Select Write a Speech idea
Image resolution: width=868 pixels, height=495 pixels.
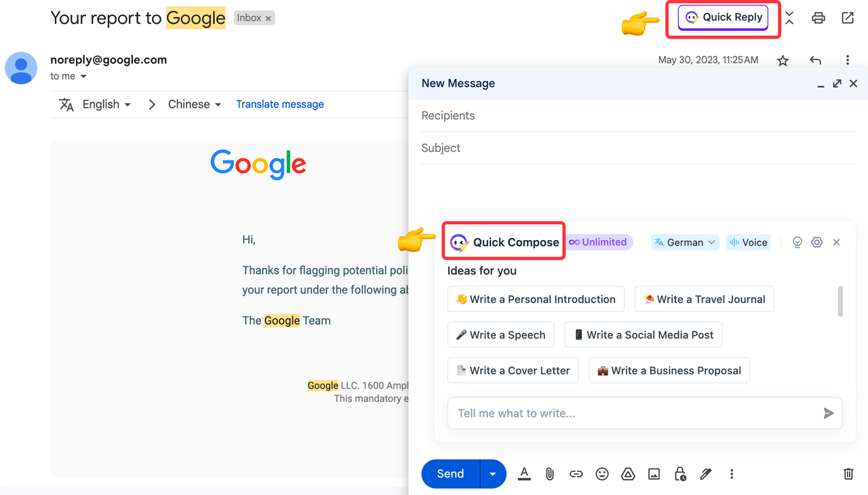500,335
